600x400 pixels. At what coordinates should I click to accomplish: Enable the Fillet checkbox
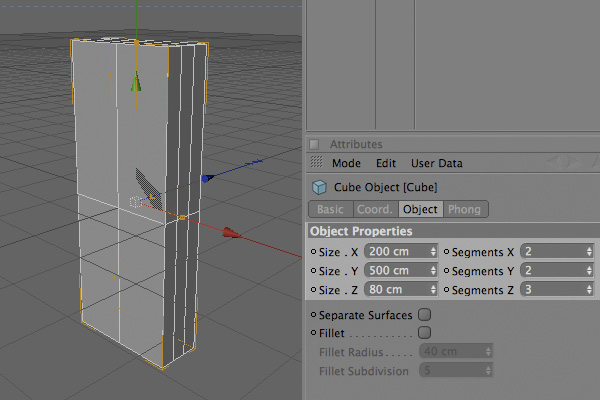click(424, 333)
